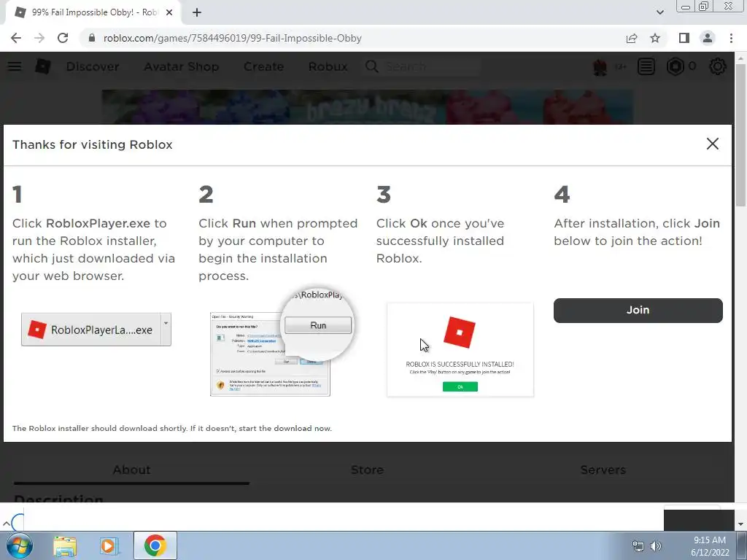Switch to the About tab

131,470
